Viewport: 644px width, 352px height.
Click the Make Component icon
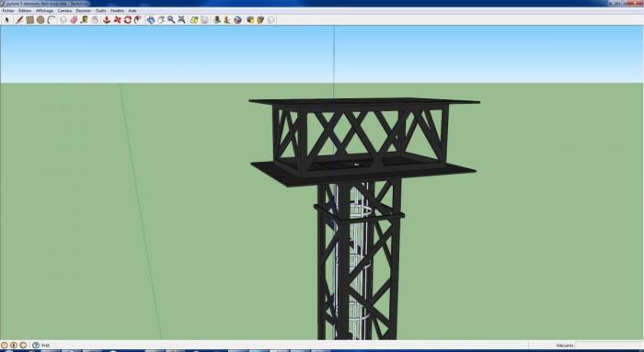pos(63,19)
